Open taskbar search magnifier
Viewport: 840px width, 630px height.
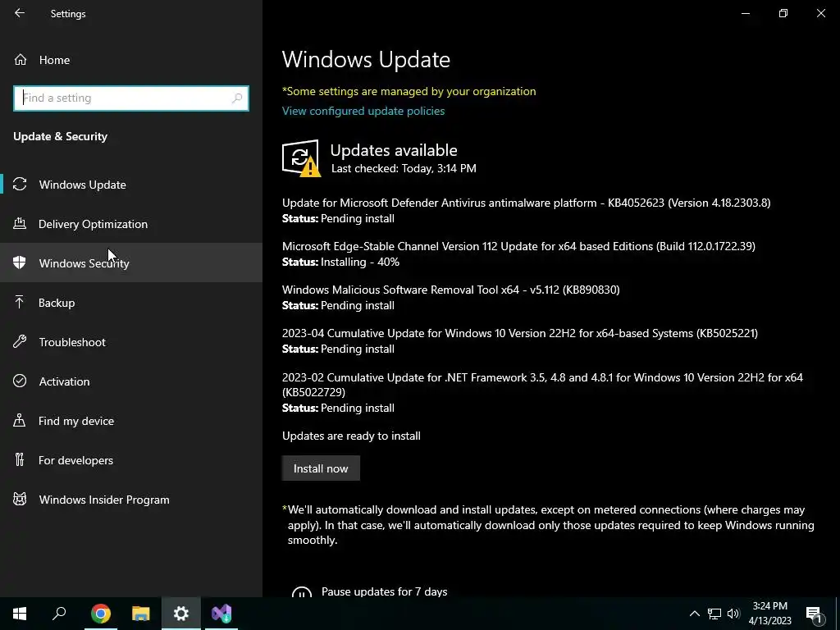[x=59, y=614]
